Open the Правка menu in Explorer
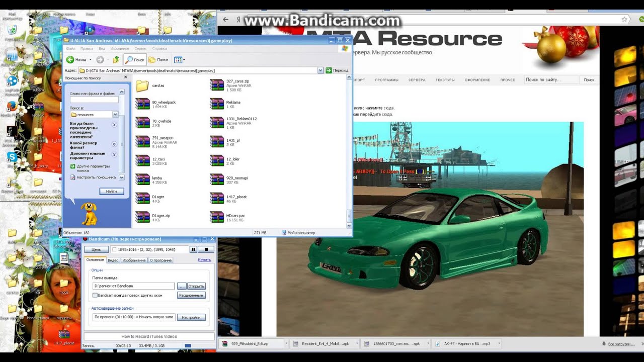 tap(87, 49)
